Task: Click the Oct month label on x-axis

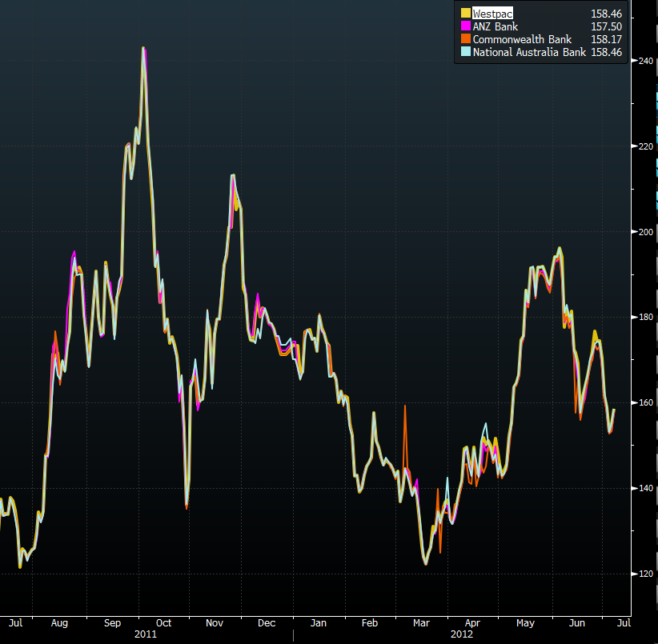Action: (x=163, y=622)
